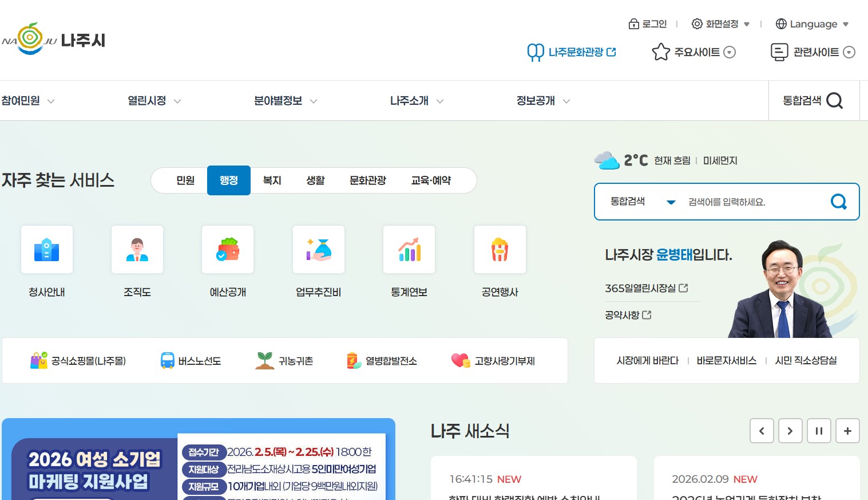Open the 공약사항 link
This screenshot has height=500, width=868.
623,314
